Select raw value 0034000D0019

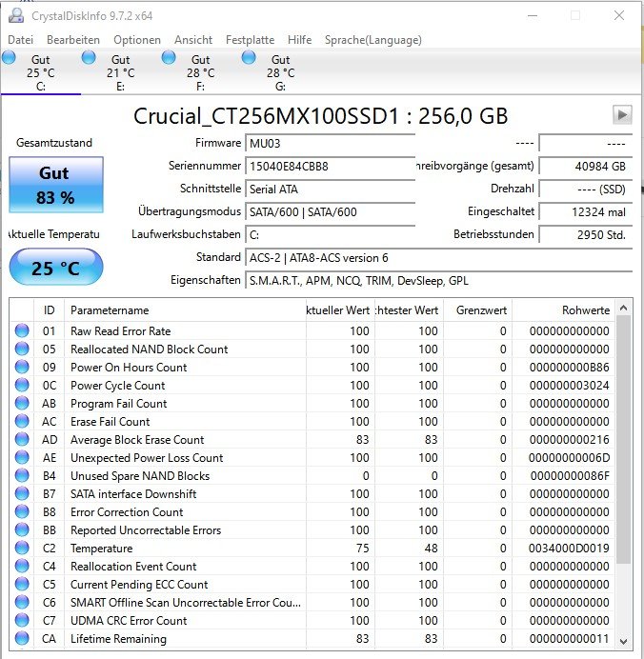pos(569,548)
